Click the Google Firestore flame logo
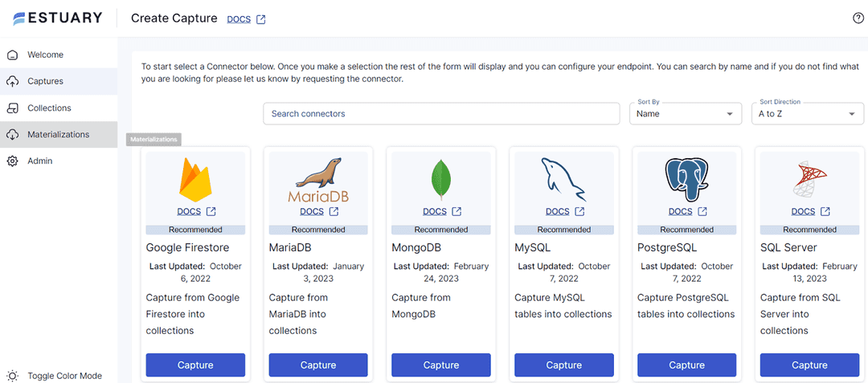The width and height of the screenshot is (868, 383). pos(195,180)
